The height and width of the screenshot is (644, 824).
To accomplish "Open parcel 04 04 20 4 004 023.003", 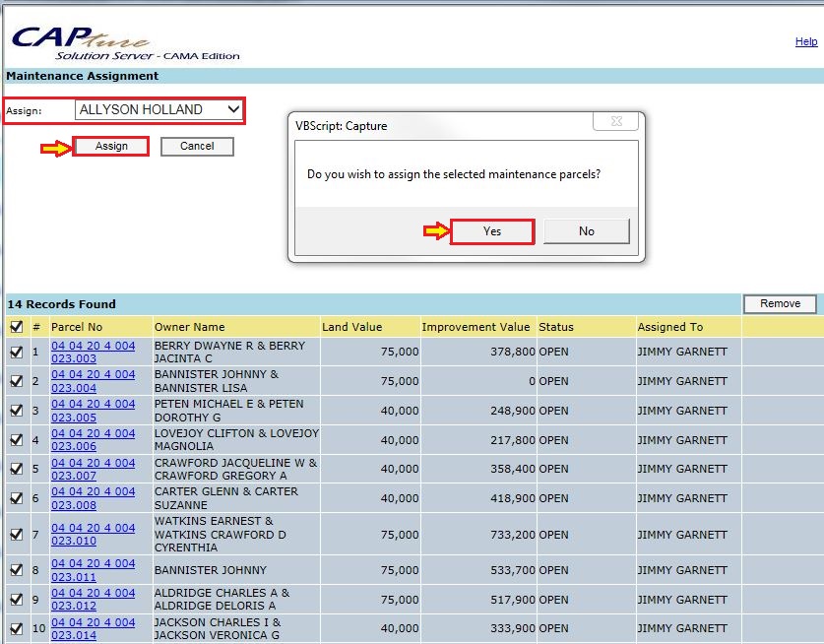I will (93, 353).
